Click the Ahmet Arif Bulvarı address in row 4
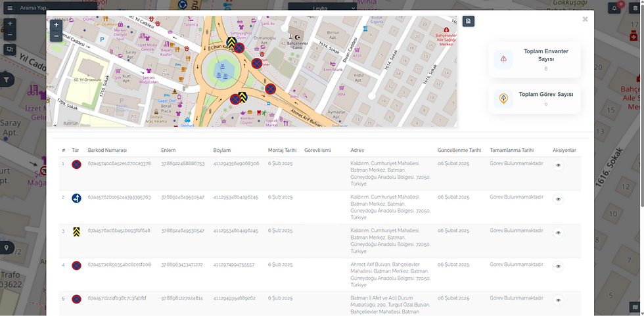The width and height of the screenshot is (644, 316). (390, 275)
